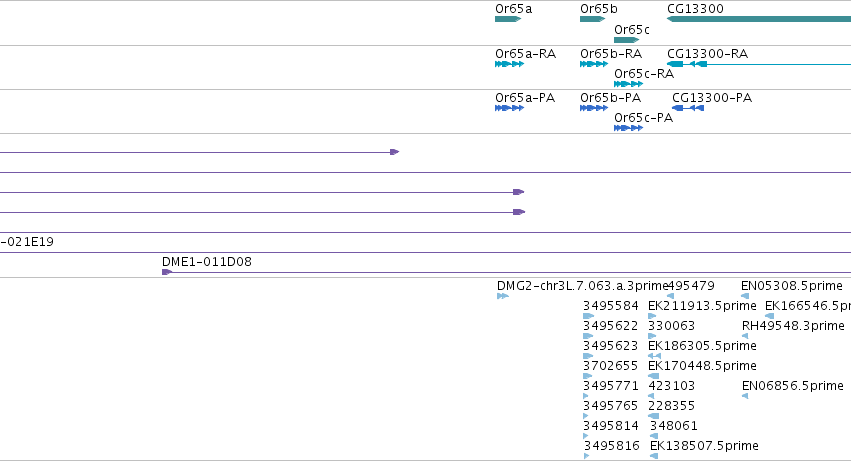Click the Or65b-PA label
The width and height of the screenshot is (851, 461).
(x=611, y=98)
